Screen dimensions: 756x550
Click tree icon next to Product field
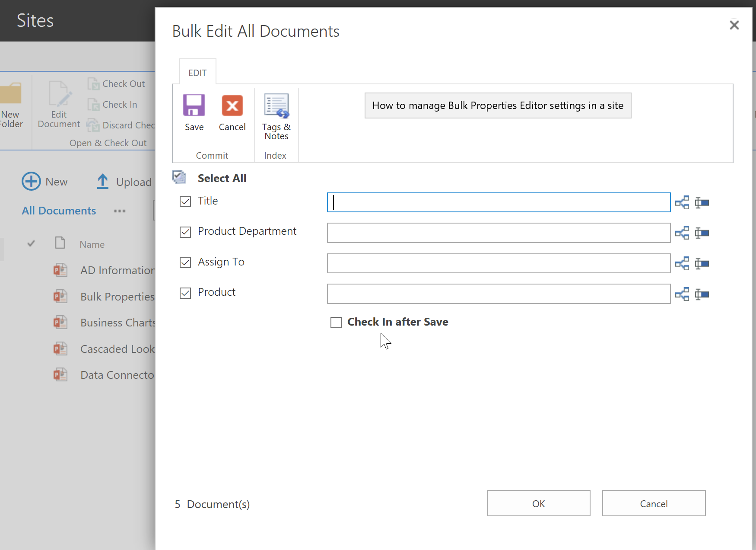(x=682, y=294)
